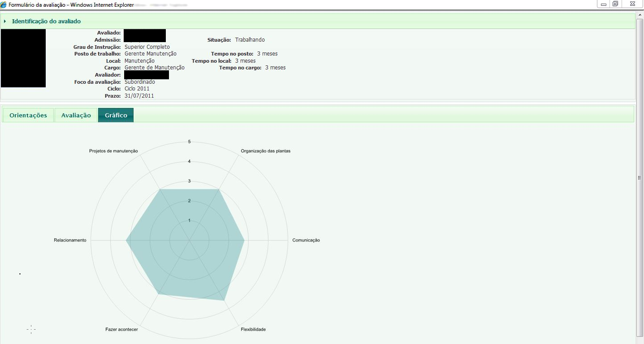Click the Projetos de manutenção label
Screen dimensions: 644x344
tap(113, 151)
